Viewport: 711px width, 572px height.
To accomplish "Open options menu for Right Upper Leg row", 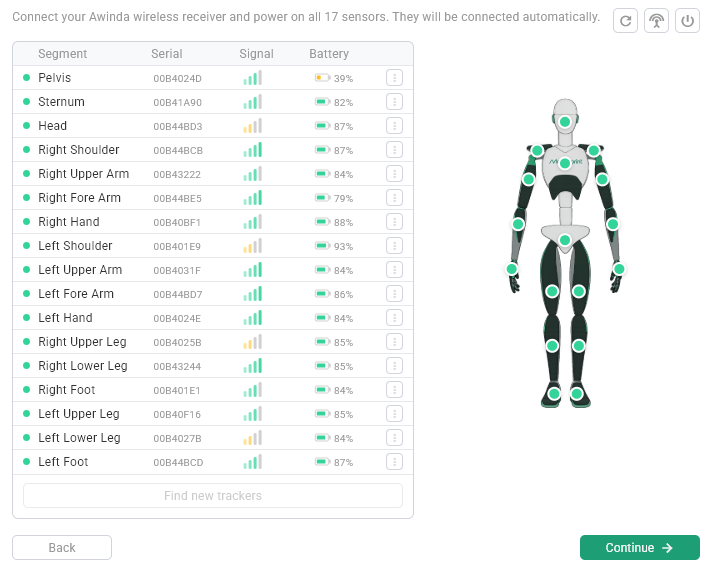I will tap(394, 342).
